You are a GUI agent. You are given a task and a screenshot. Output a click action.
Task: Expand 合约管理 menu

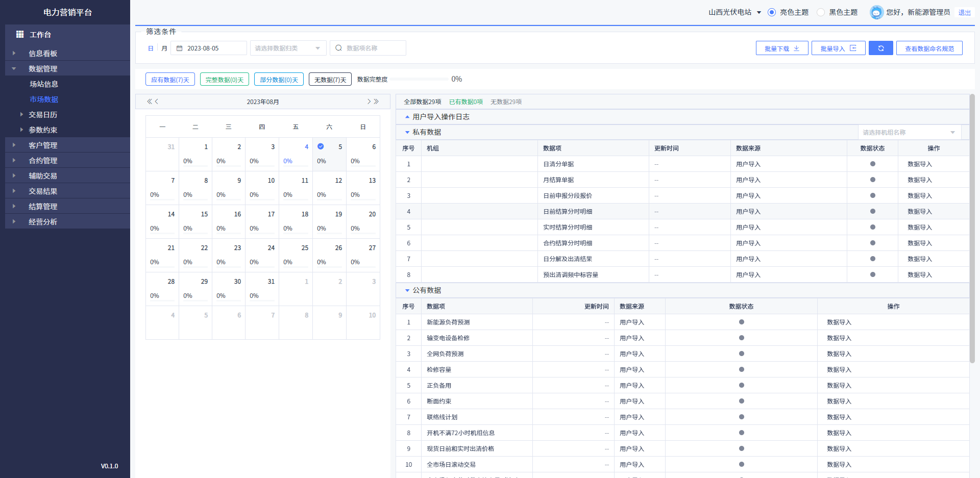pos(67,160)
